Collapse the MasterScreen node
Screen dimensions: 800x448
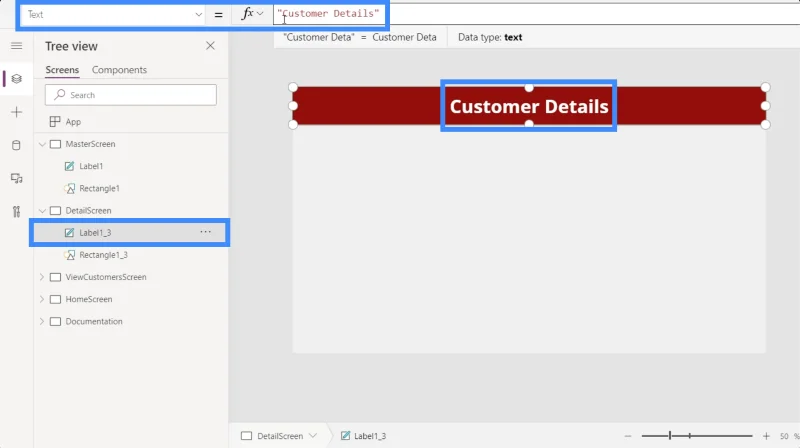pos(42,144)
